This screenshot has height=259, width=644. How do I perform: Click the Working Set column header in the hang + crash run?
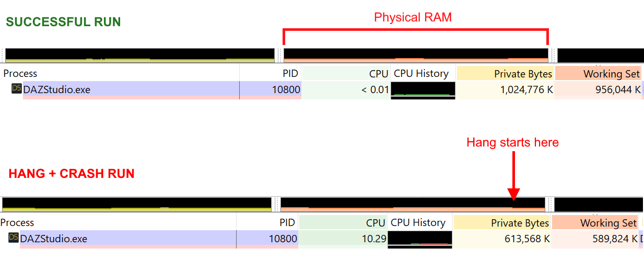point(608,223)
